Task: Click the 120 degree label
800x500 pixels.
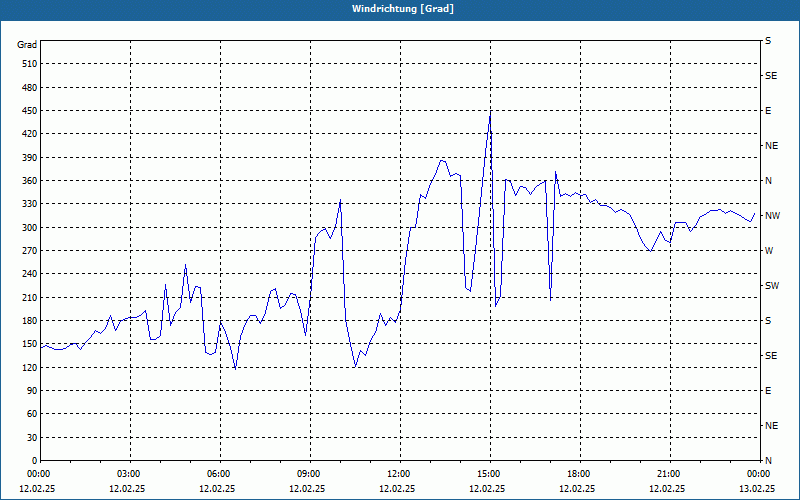Action: click(29, 367)
